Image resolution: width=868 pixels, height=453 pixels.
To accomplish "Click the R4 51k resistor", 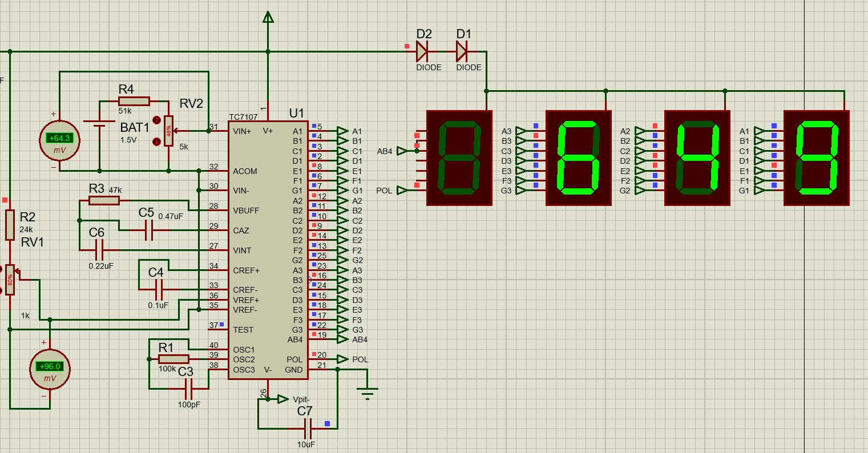I will pyautogui.click(x=134, y=102).
